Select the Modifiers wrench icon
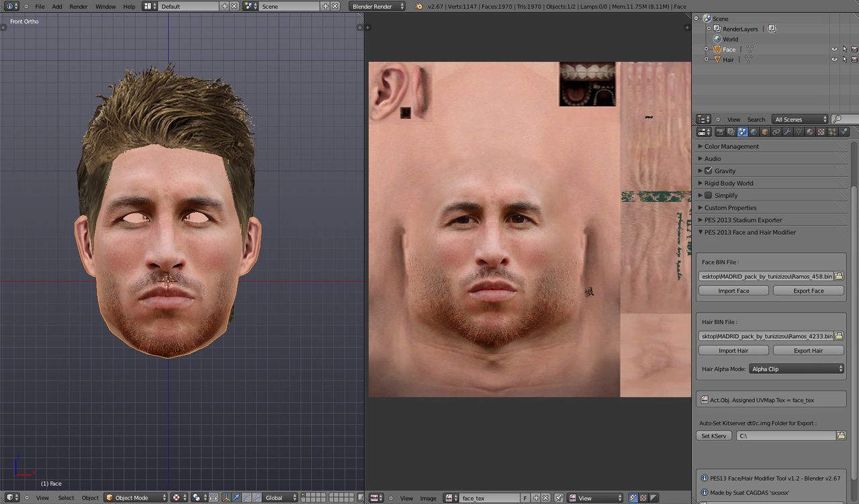 click(787, 132)
